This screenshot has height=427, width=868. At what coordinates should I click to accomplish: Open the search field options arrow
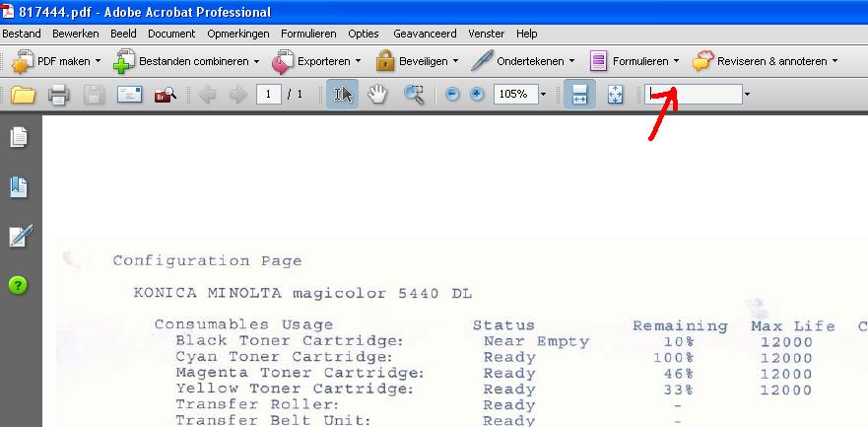pos(748,94)
